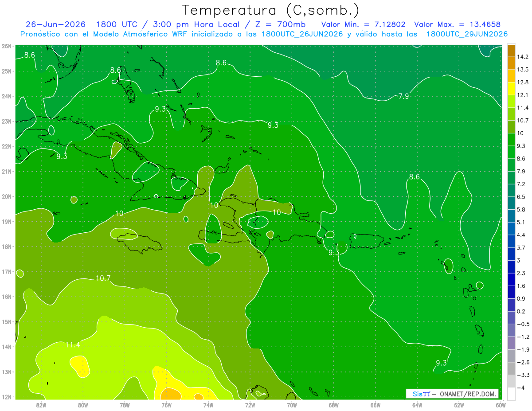Select "Valor Max. = 13.4658" text
The height and width of the screenshot is (411, 532).
458,24
